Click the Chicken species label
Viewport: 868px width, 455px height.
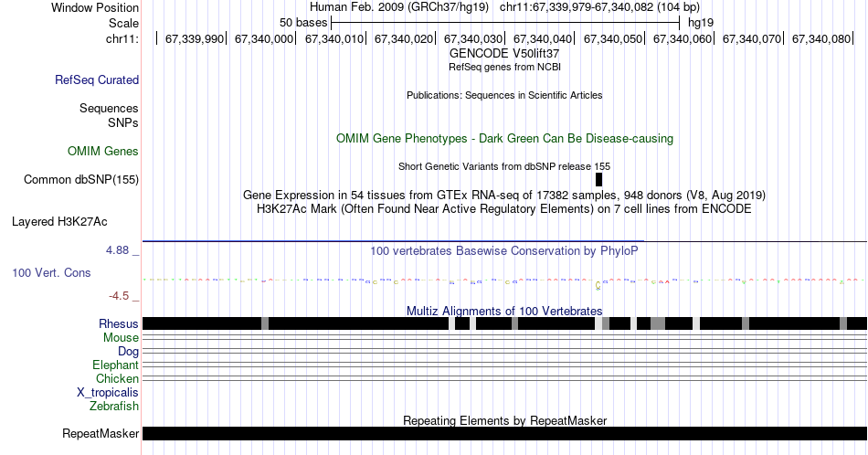point(117,378)
